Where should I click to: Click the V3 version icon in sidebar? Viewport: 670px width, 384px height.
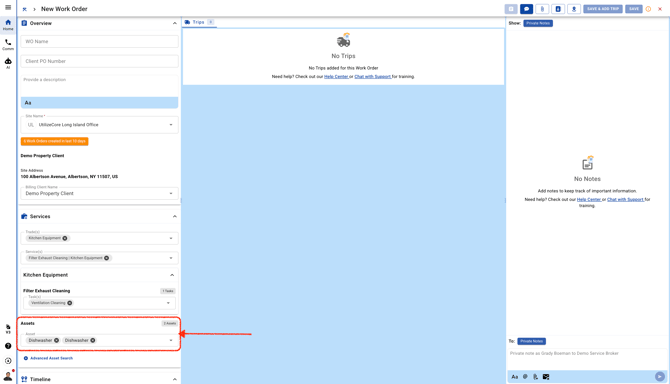click(8, 328)
